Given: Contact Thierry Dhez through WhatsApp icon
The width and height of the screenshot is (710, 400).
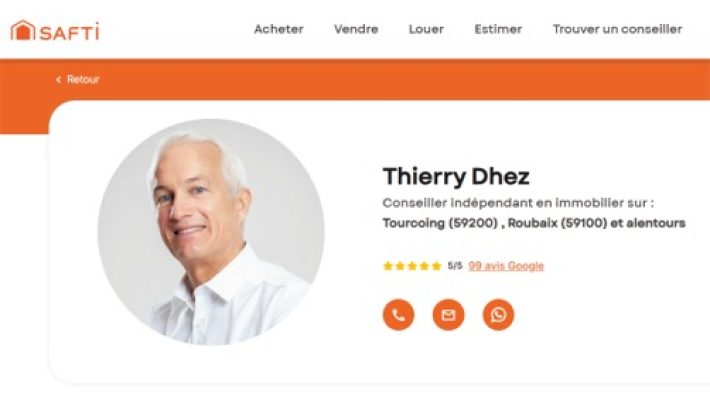Looking at the screenshot, I should click(499, 314).
